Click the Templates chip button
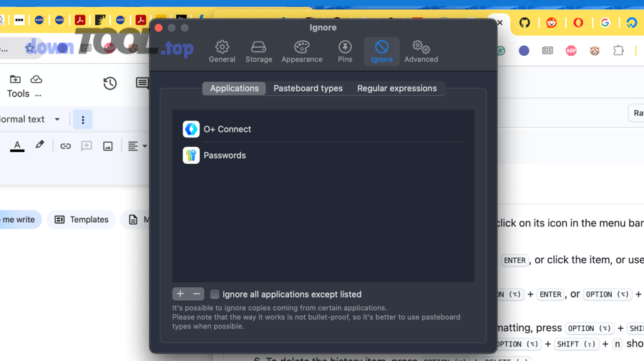644x361 pixels. pyautogui.click(x=82, y=220)
